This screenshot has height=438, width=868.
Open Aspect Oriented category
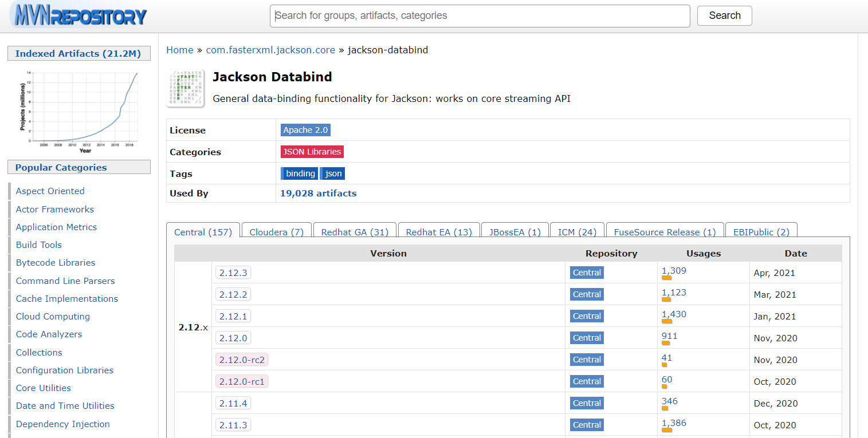pyautogui.click(x=50, y=191)
